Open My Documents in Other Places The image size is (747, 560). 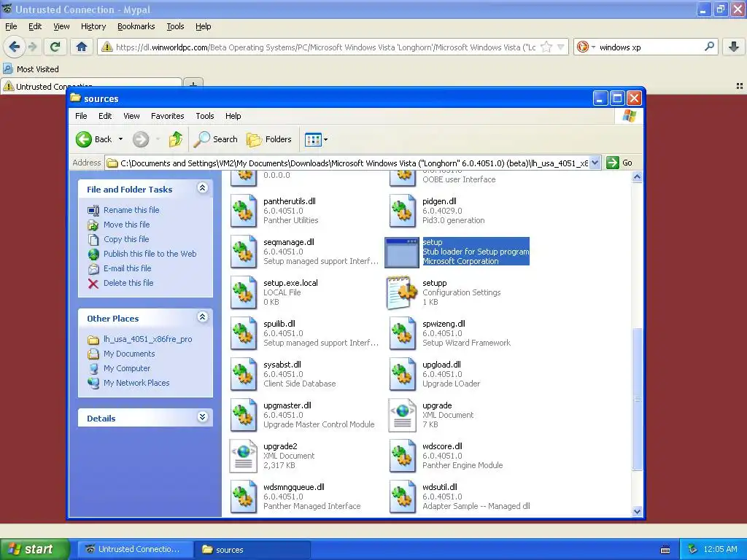point(129,354)
